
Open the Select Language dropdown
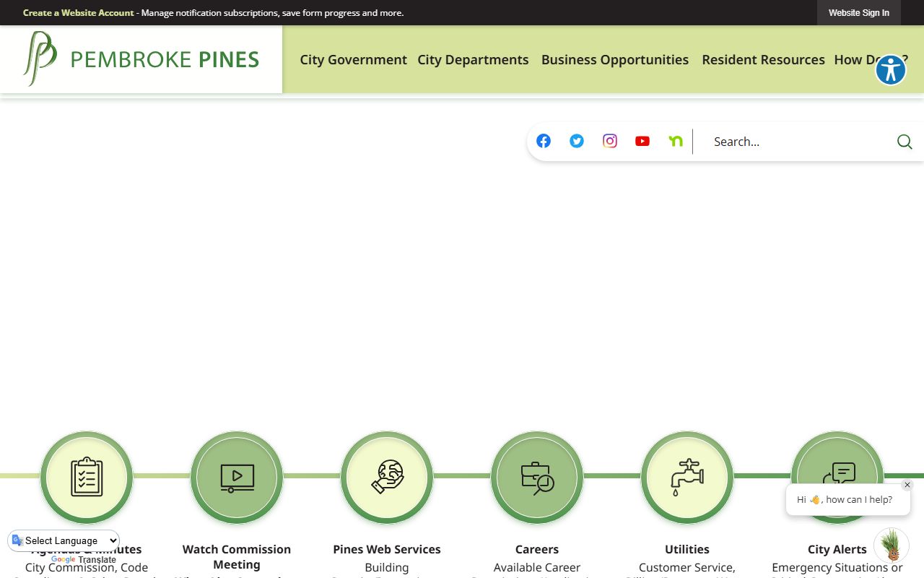[64, 540]
